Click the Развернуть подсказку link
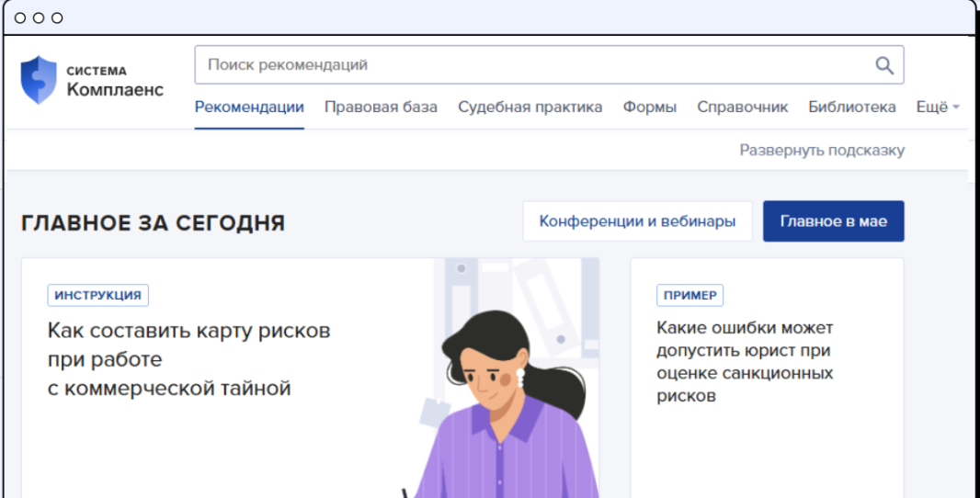 click(822, 151)
